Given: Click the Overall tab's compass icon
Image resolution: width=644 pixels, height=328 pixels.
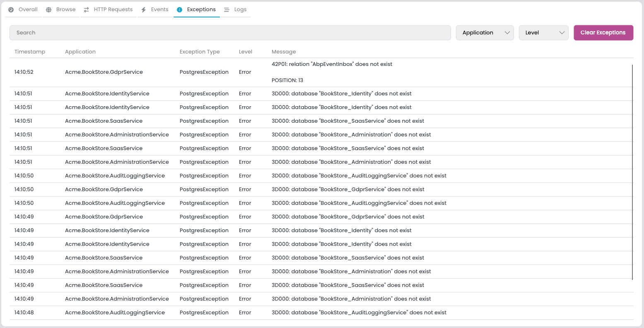Looking at the screenshot, I should 10,9.
